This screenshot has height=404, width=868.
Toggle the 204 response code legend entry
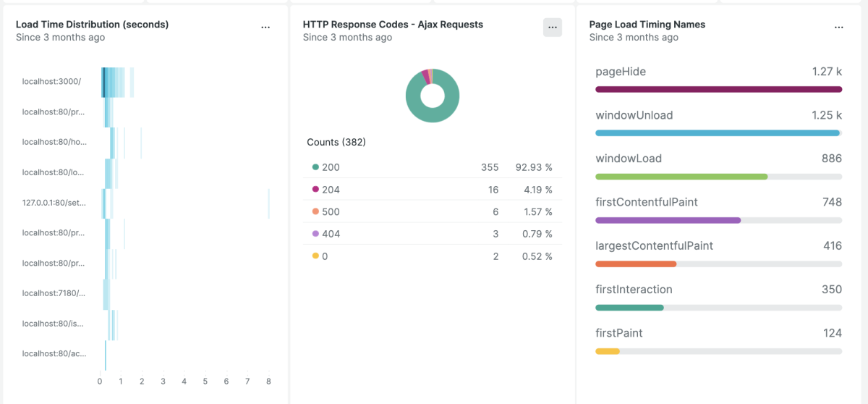[331, 190]
